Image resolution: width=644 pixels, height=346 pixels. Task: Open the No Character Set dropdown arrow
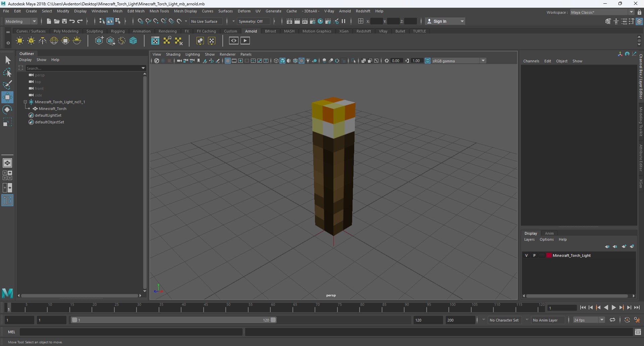(483, 320)
